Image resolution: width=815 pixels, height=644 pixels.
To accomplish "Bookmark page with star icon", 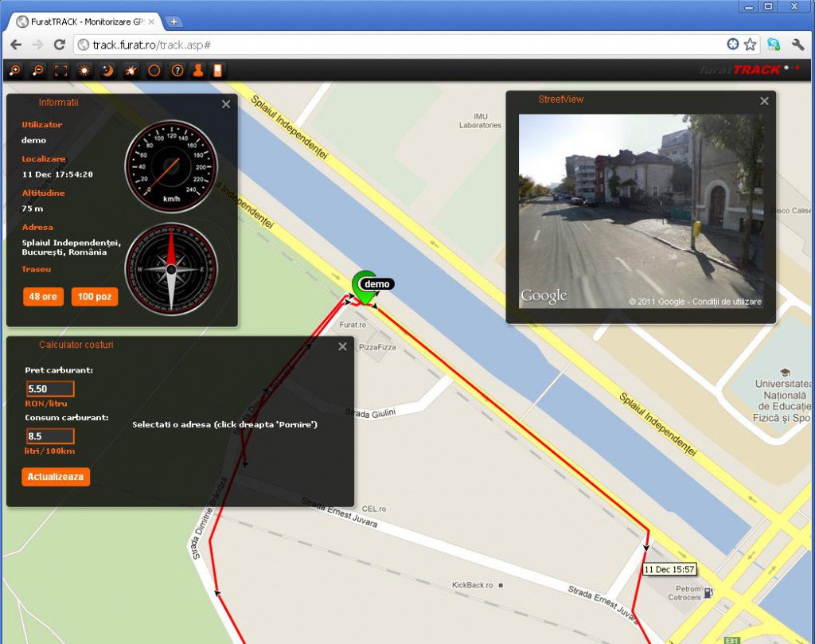I will point(750,45).
